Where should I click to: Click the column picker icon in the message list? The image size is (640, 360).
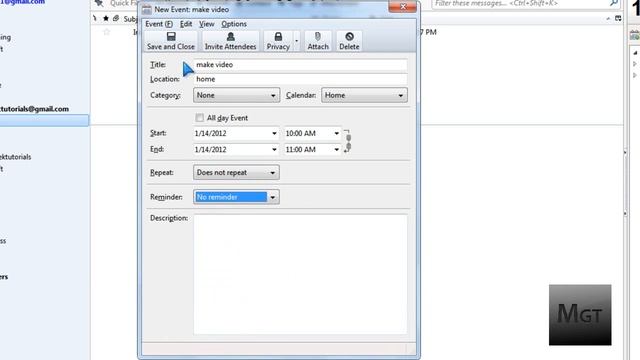click(618, 18)
